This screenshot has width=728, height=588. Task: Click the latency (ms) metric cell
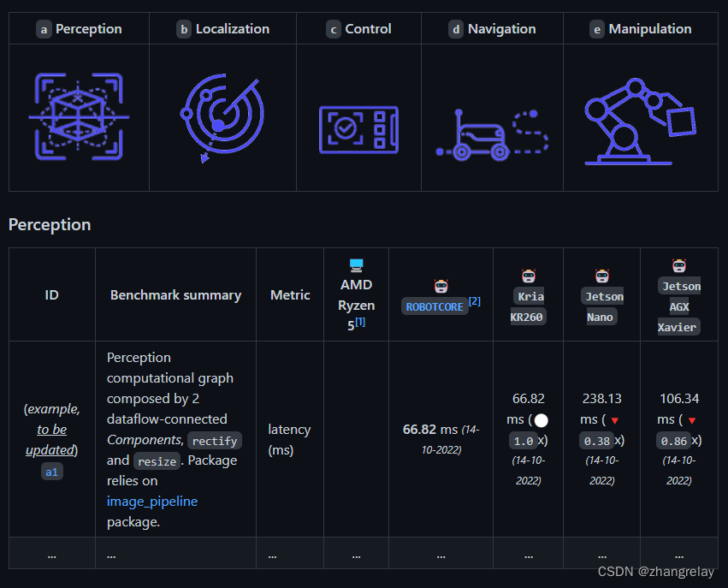point(289,439)
